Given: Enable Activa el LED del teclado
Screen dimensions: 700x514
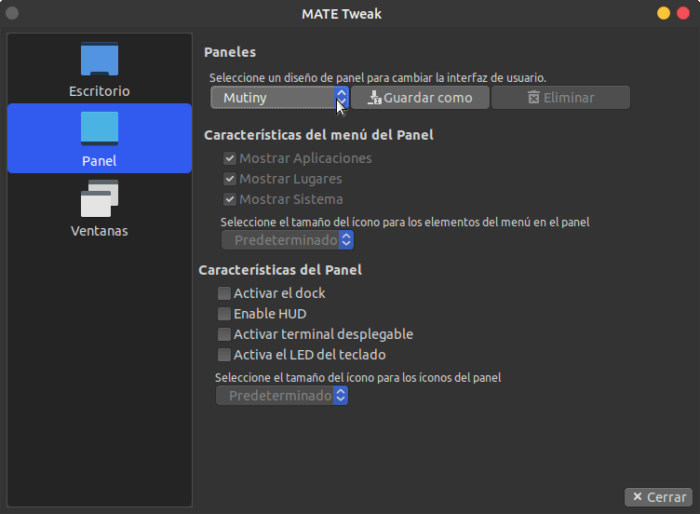Looking at the screenshot, I should (224, 355).
